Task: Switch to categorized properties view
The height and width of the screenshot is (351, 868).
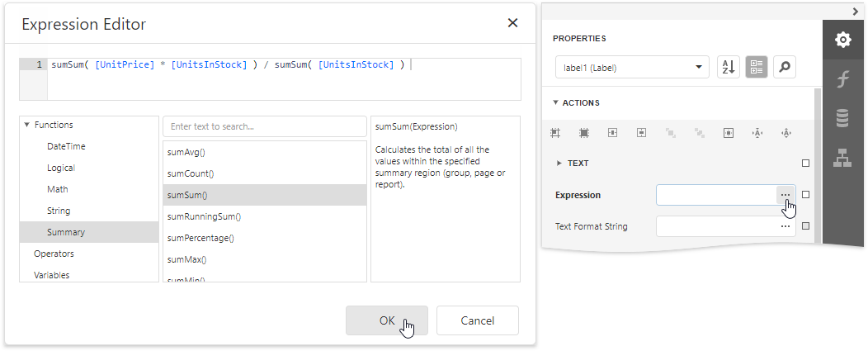Action: (x=757, y=68)
